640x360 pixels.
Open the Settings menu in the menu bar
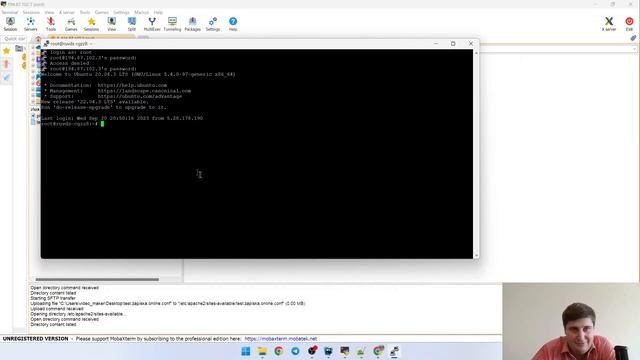[121, 12]
